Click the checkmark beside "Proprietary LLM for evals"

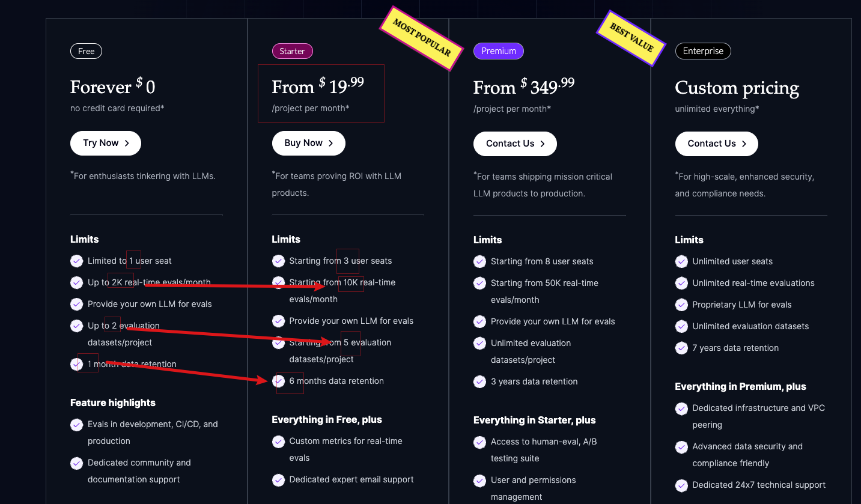[x=681, y=305]
